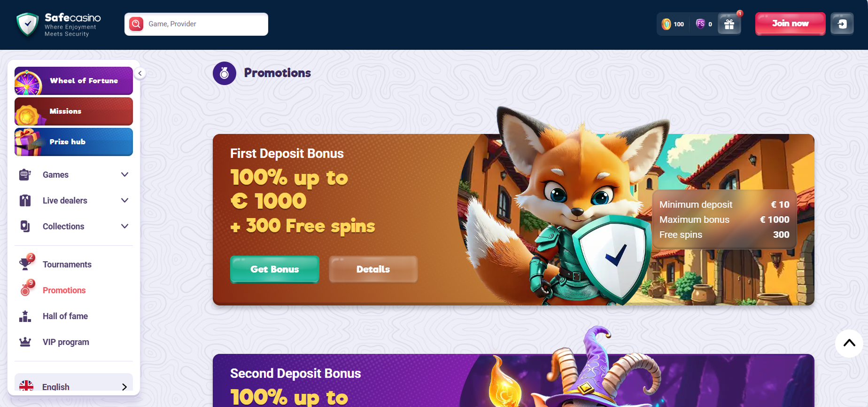Click the coin balance showing 100
868x407 pixels.
[x=673, y=24]
